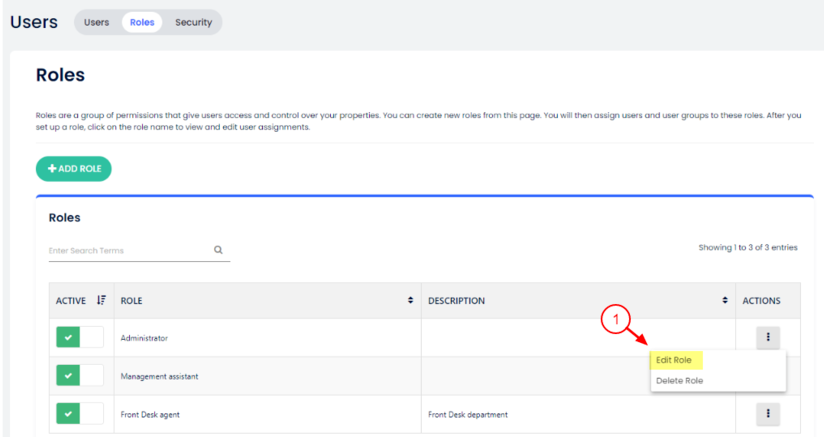
Task: Click the Active column sort icon
Action: tap(100, 300)
